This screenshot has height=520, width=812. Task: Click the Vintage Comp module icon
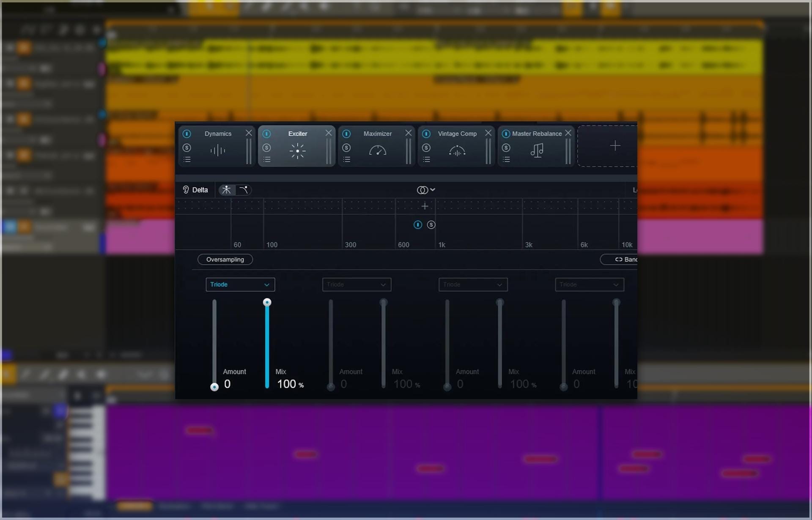click(x=457, y=151)
